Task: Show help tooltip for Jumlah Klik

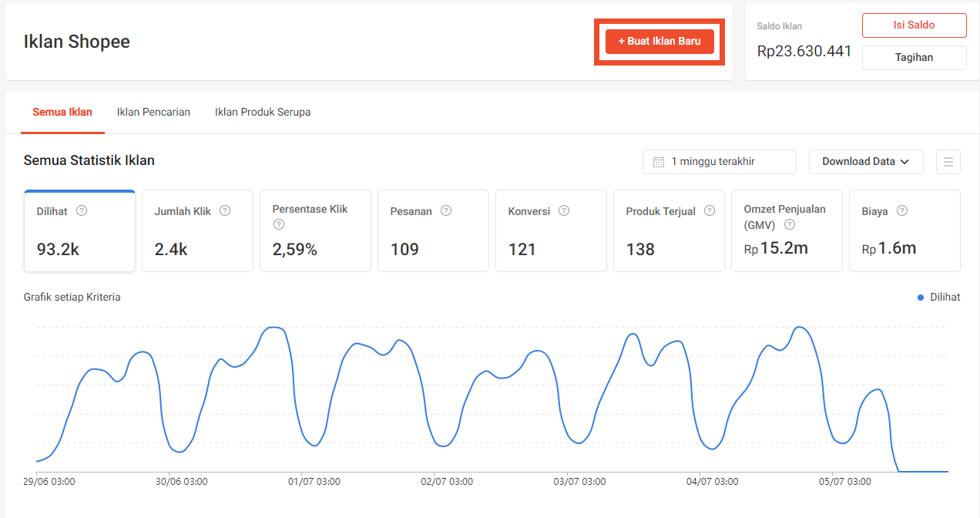Action: (225, 210)
